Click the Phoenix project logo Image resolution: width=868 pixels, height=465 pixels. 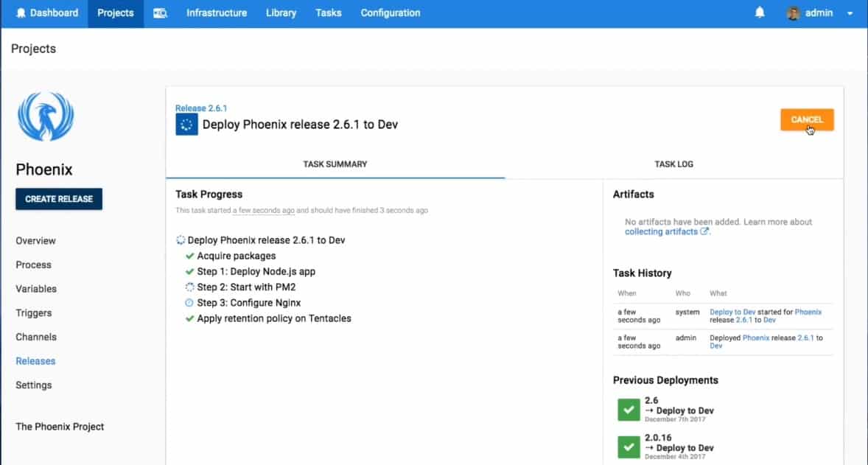[46, 116]
